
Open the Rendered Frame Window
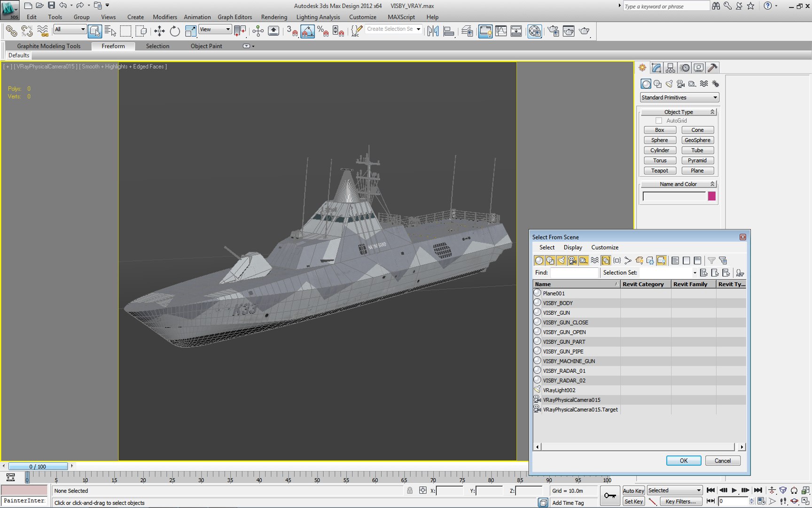point(569,31)
